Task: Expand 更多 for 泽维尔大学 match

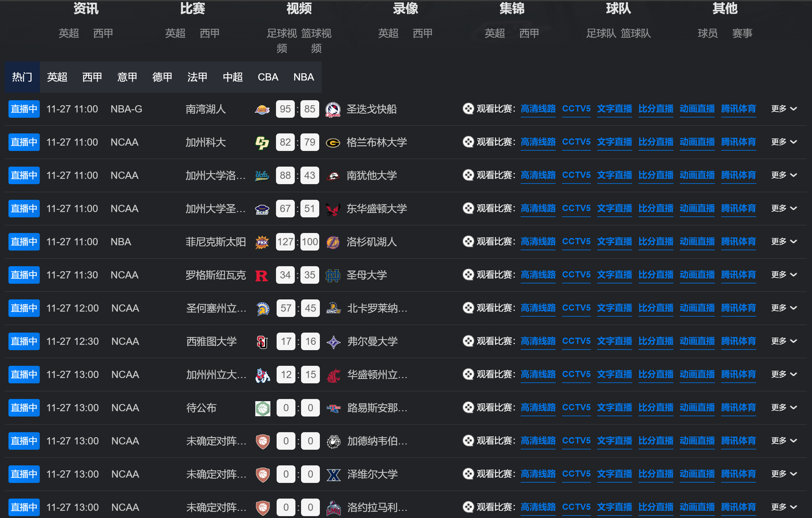Action: click(x=784, y=474)
